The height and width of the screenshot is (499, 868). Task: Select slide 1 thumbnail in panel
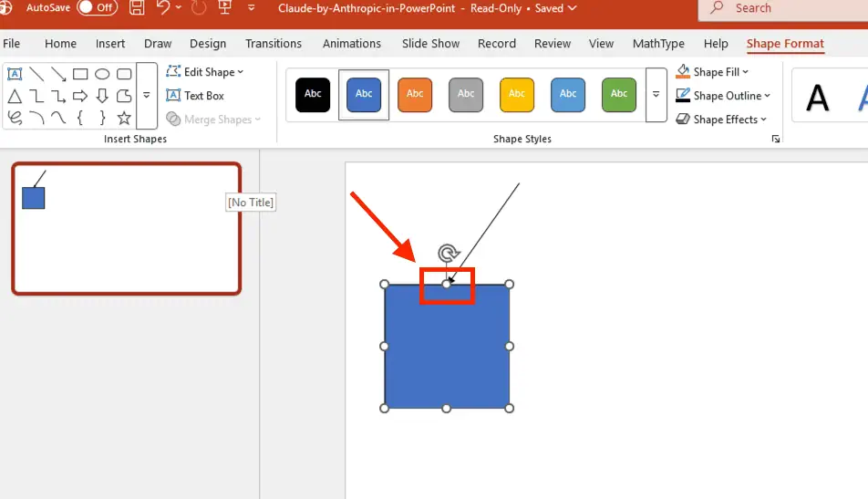[x=127, y=229]
